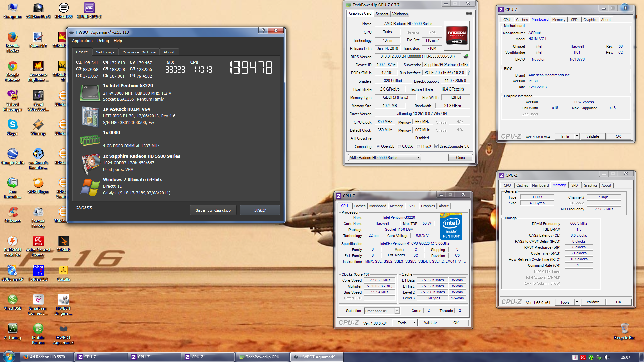
Task: Open Sensors tab in GPU-Z
Action: [382, 14]
